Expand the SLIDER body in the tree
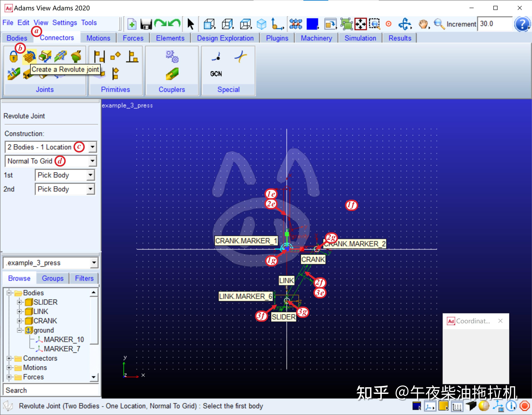The width and height of the screenshot is (532, 415). 19,302
